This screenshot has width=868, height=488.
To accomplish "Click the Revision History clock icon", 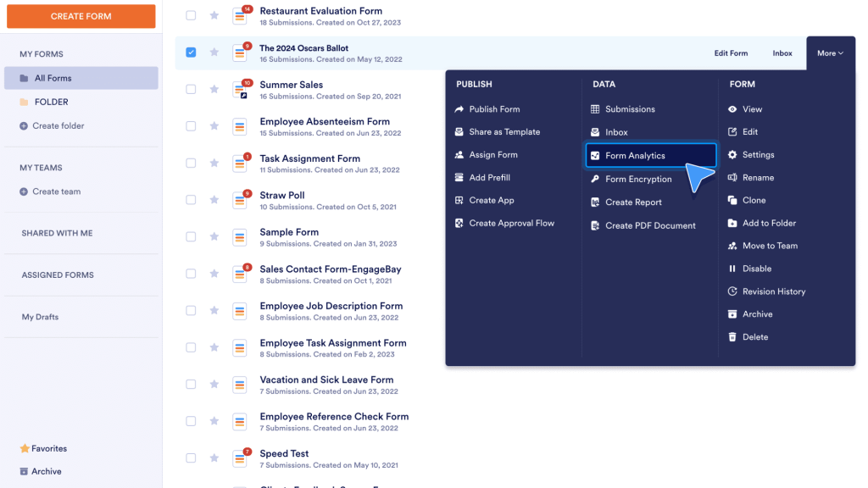I will coord(732,291).
